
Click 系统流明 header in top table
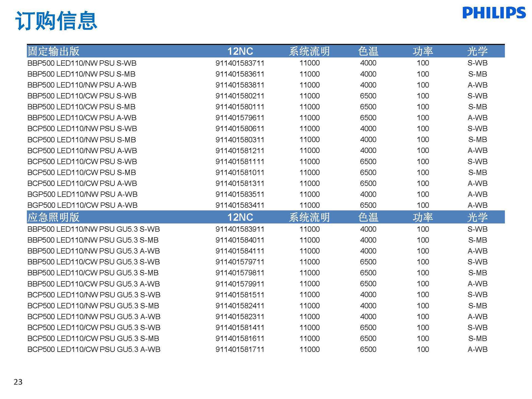[309, 51]
